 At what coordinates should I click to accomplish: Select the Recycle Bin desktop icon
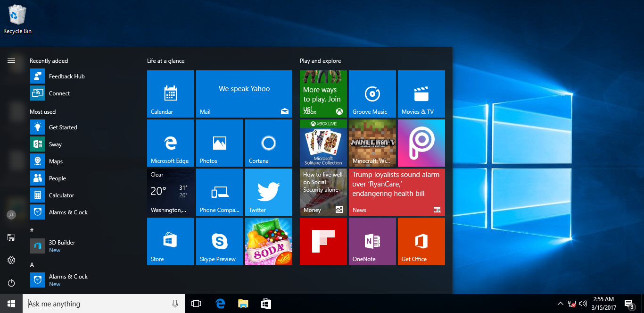pos(17,19)
